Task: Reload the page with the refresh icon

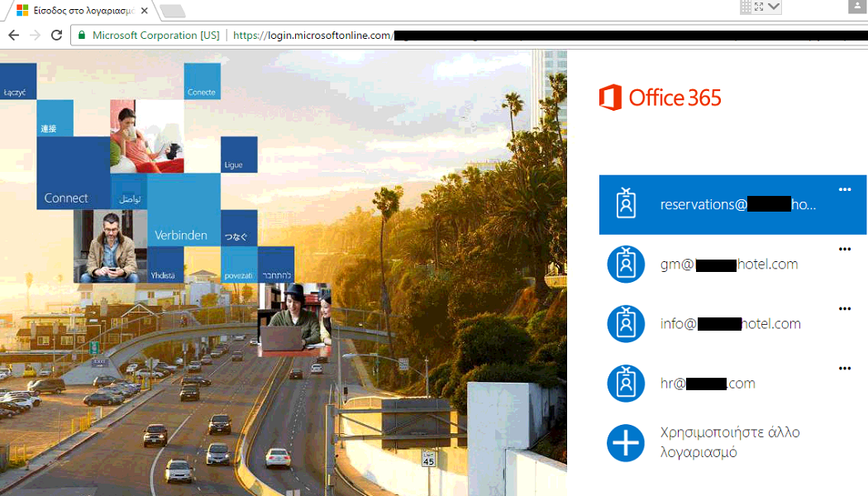Action: point(56,35)
